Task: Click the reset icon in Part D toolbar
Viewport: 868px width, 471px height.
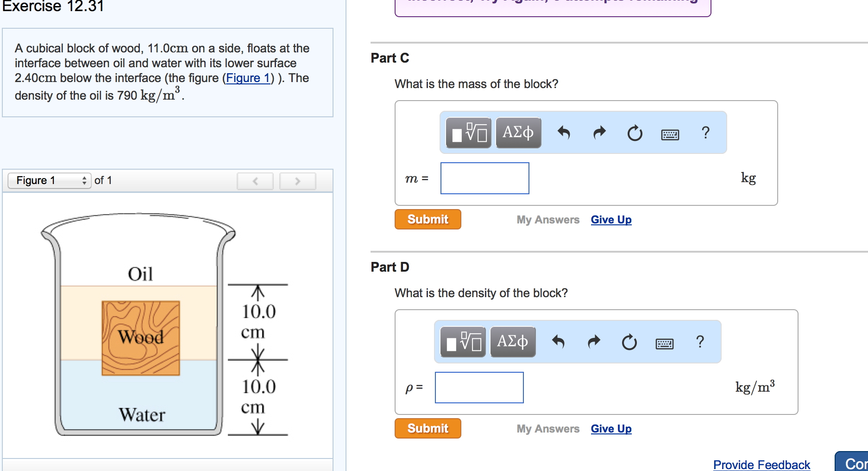Action: [x=629, y=343]
